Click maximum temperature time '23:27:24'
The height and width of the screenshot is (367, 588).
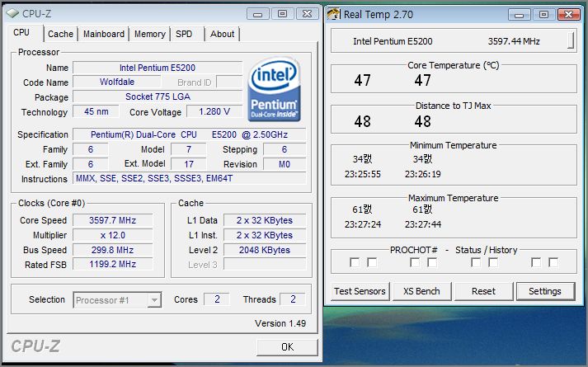[x=363, y=224]
